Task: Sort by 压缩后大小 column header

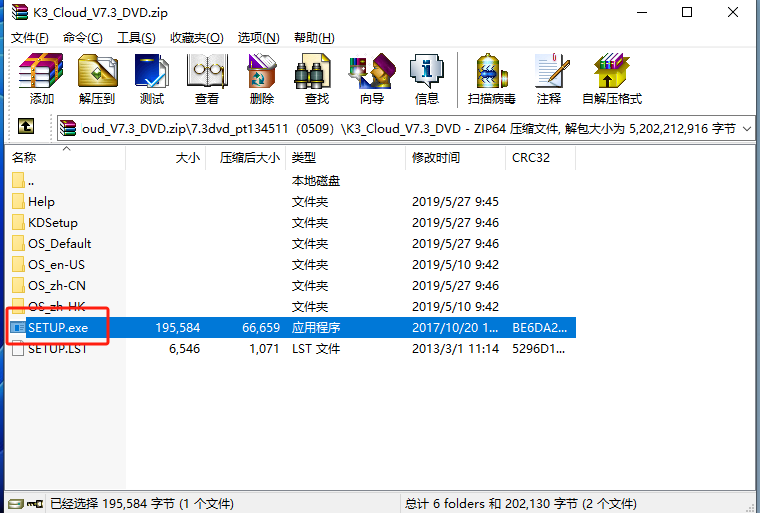Action: (x=246, y=158)
